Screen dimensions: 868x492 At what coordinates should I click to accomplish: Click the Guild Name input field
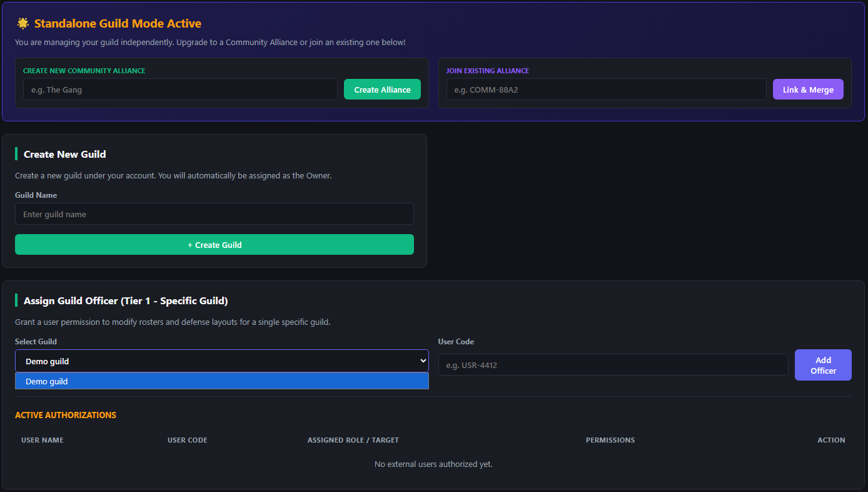click(214, 214)
